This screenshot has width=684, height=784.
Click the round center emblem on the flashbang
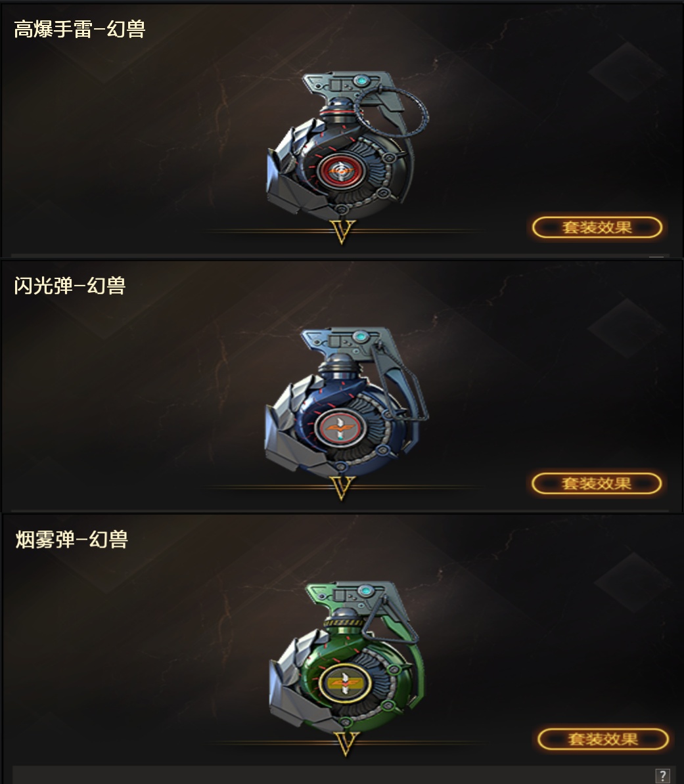click(x=340, y=428)
